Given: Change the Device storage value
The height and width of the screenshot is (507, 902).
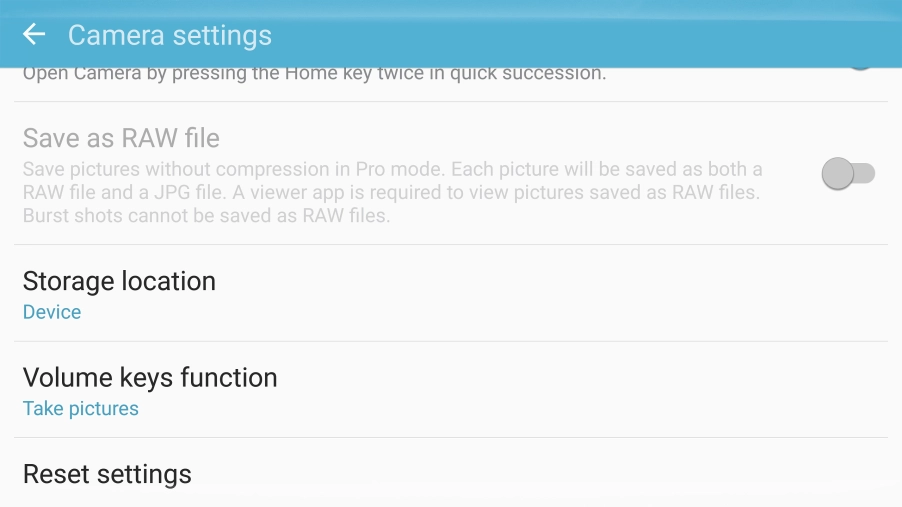Looking at the screenshot, I should pyautogui.click(x=52, y=313).
